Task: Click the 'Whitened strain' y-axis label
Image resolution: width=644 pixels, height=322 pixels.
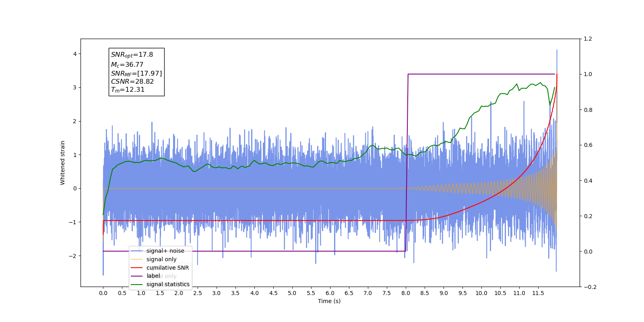Action: pyautogui.click(x=63, y=163)
